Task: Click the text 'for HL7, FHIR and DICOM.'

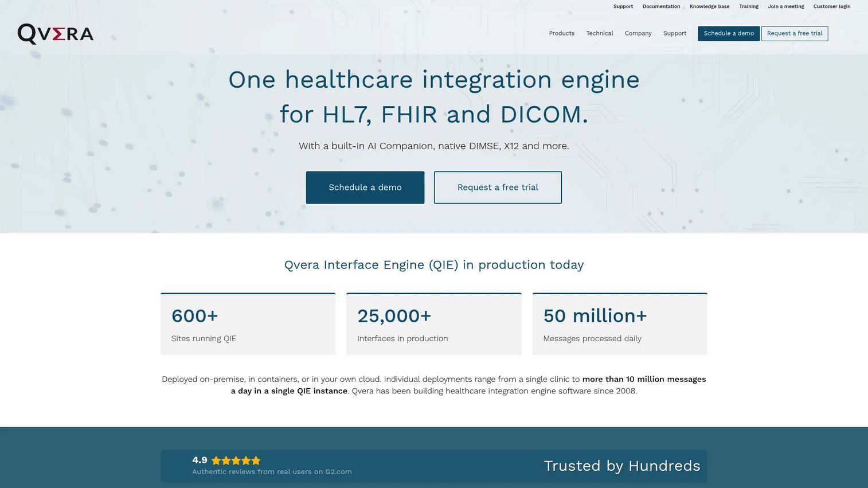Action: 434,114
